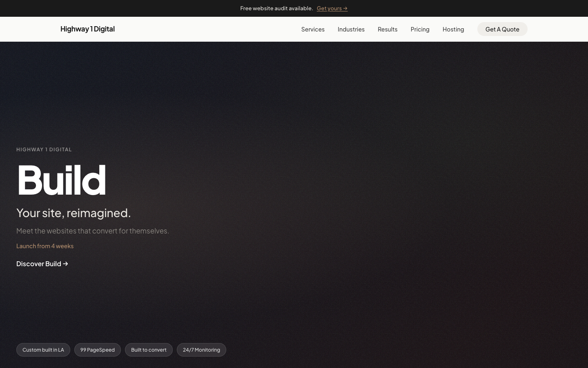The width and height of the screenshot is (588, 368).
Task: Click the arrow after Discover Build
Action: pos(65,264)
